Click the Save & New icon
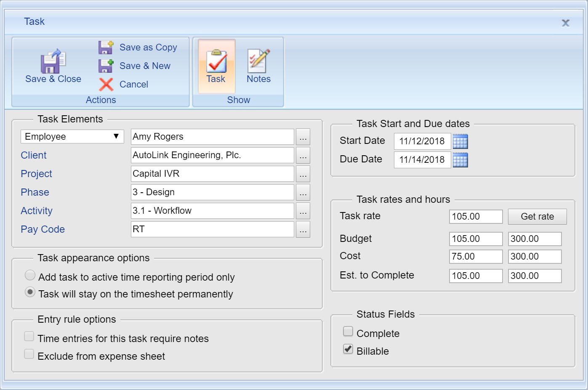The height and width of the screenshot is (390, 588). [106, 66]
